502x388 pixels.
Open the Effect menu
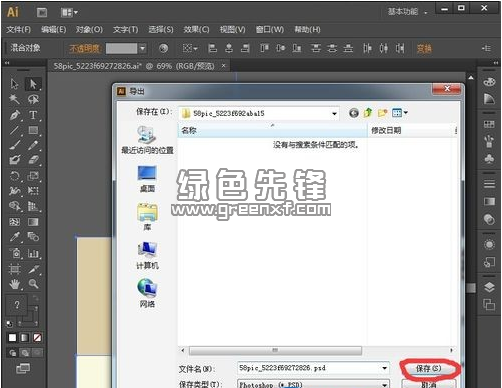click(x=196, y=30)
